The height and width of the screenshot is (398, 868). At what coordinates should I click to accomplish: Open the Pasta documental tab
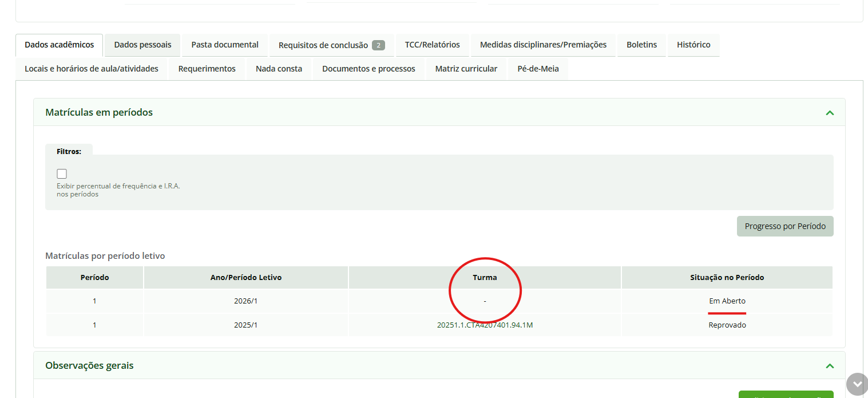pos(224,45)
